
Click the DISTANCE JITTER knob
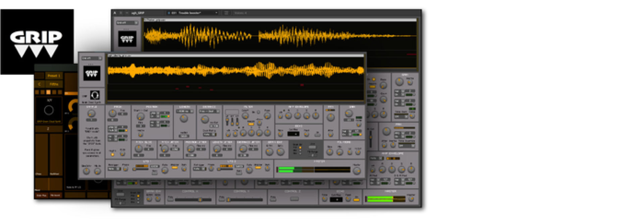(x=243, y=149)
